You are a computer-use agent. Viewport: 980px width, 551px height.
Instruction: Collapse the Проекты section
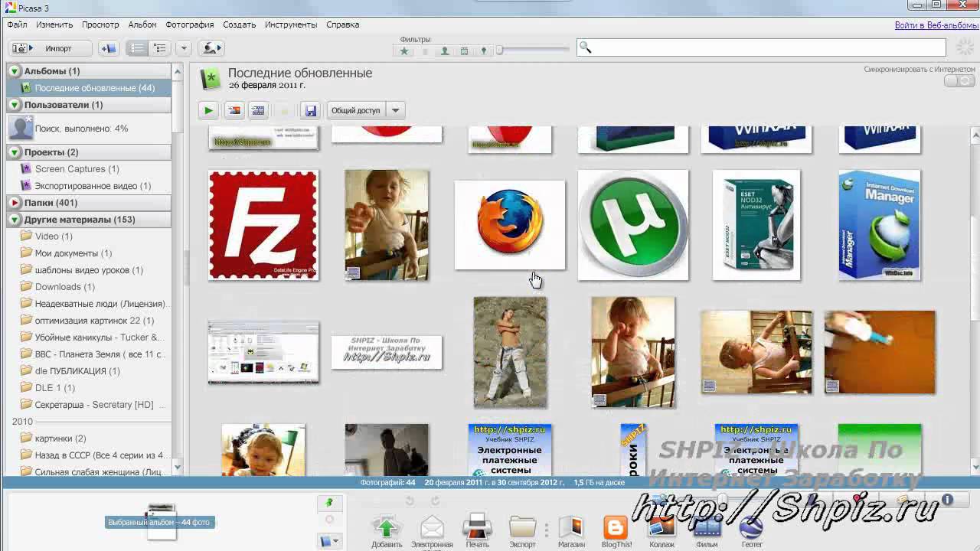point(15,152)
